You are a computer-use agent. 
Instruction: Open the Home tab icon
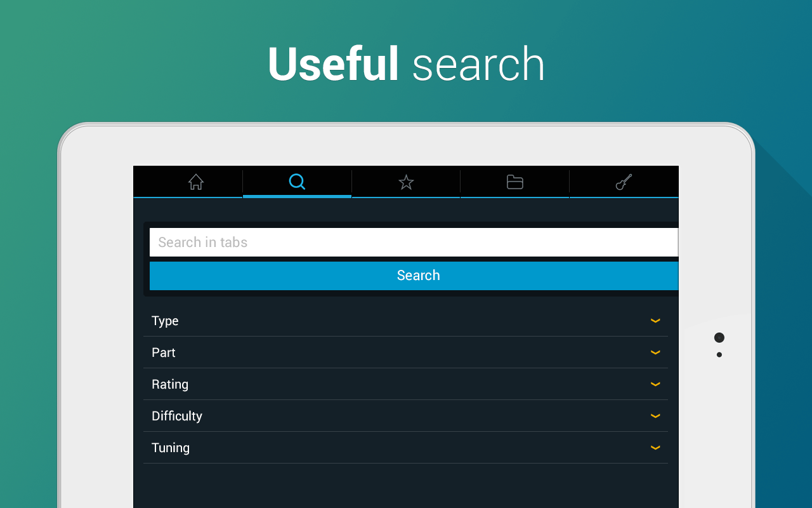click(x=196, y=182)
